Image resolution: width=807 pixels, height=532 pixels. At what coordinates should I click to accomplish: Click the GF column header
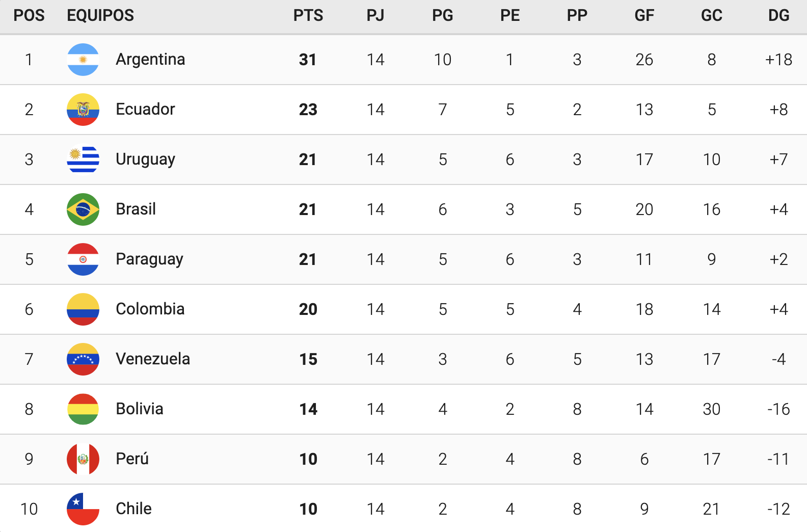coord(644,15)
